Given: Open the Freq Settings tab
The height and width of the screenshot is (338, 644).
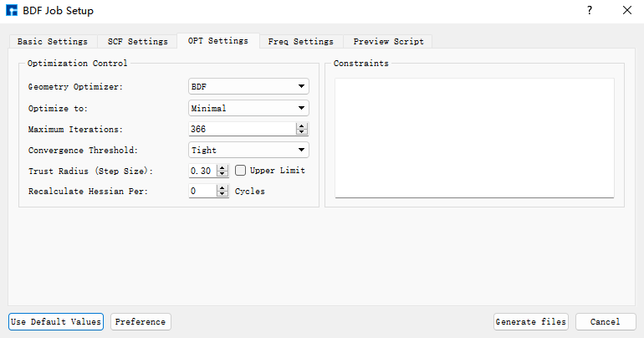Looking at the screenshot, I should [300, 42].
